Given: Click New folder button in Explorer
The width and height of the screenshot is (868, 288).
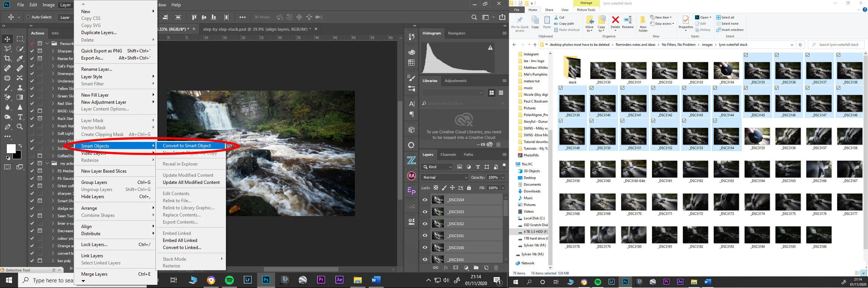Looking at the screenshot, I should pos(643,24).
